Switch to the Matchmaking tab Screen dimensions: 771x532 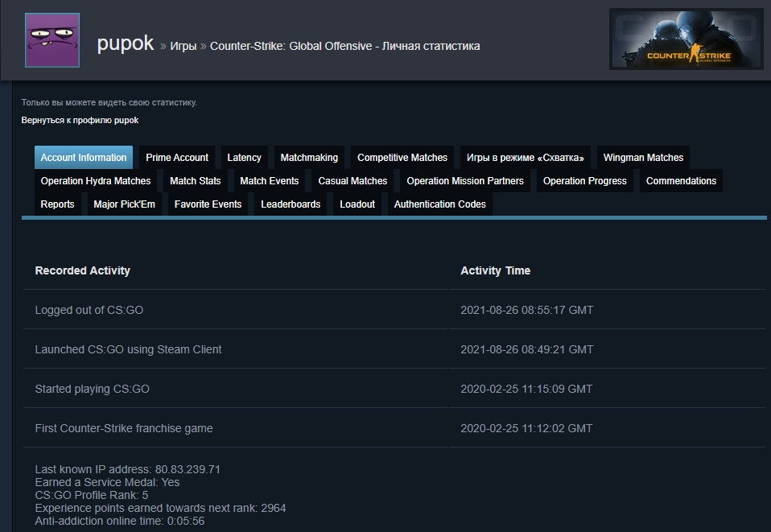coord(309,158)
